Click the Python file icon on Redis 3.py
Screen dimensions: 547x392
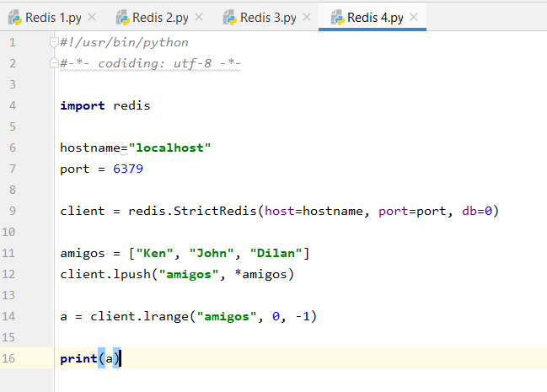pos(230,18)
